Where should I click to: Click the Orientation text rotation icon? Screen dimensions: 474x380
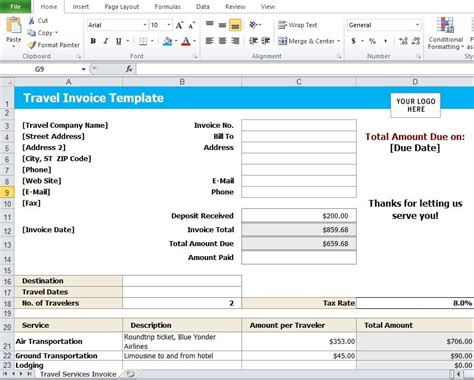254,25
